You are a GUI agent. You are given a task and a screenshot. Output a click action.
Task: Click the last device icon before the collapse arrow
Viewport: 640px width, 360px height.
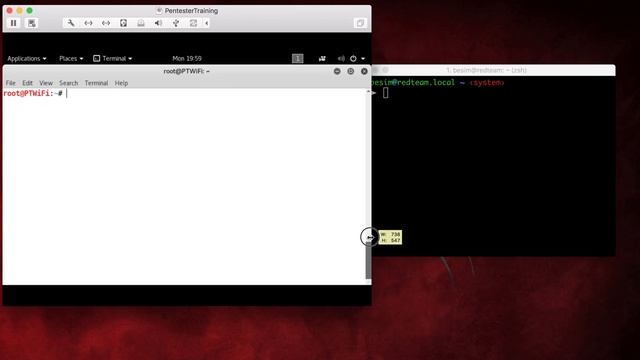coord(193,23)
